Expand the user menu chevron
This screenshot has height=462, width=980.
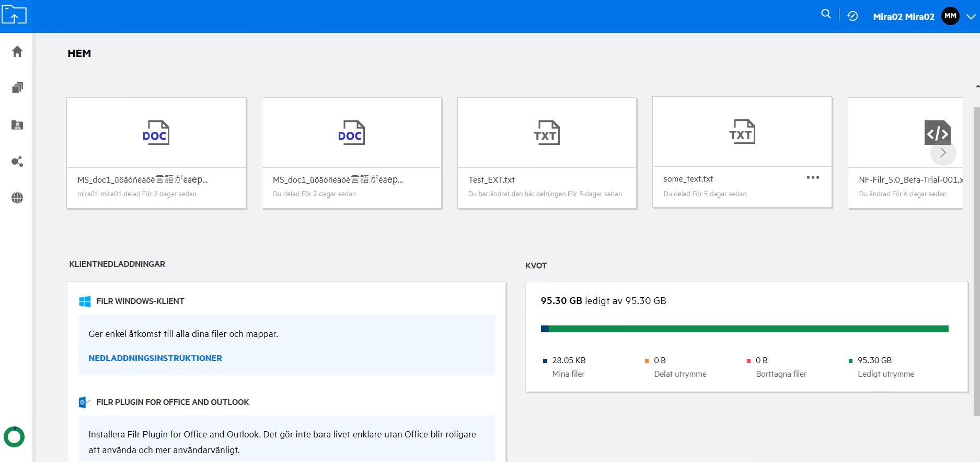(971, 17)
